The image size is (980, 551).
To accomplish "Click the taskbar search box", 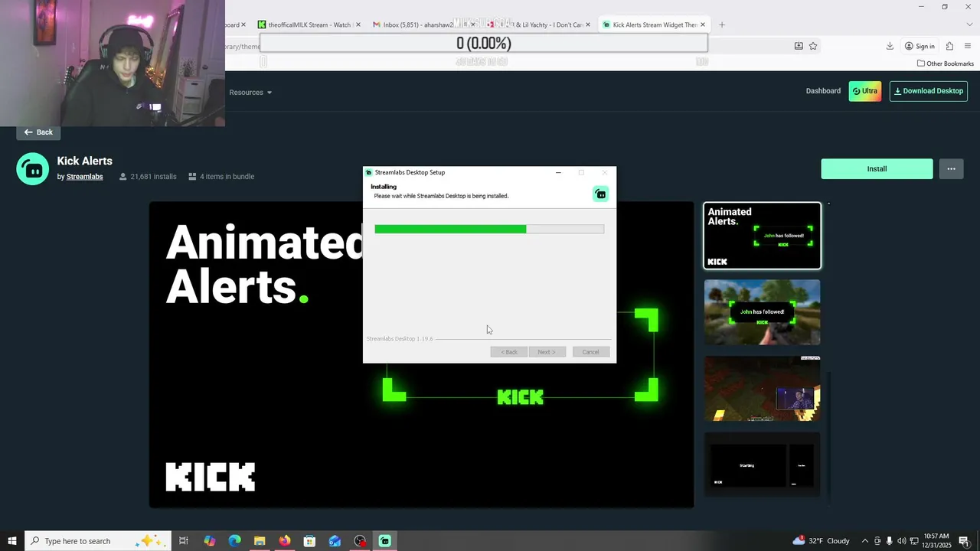I will [x=96, y=541].
